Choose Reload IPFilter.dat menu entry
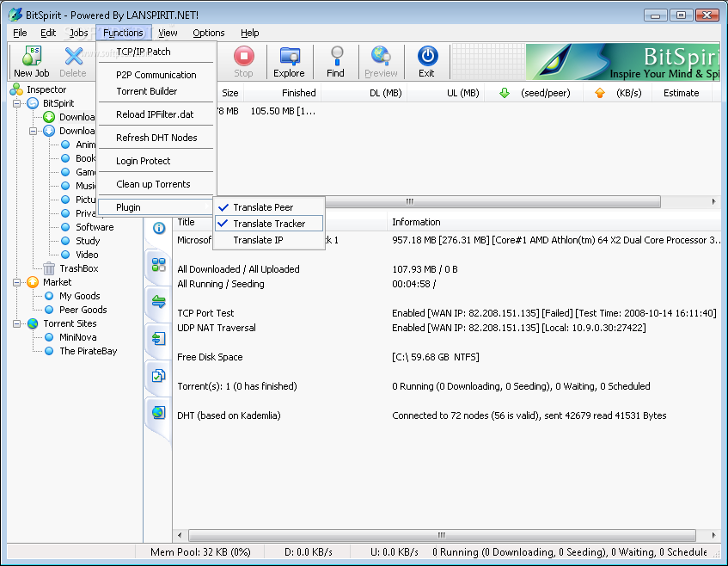Screen dimensions: 728x566 tap(156, 114)
